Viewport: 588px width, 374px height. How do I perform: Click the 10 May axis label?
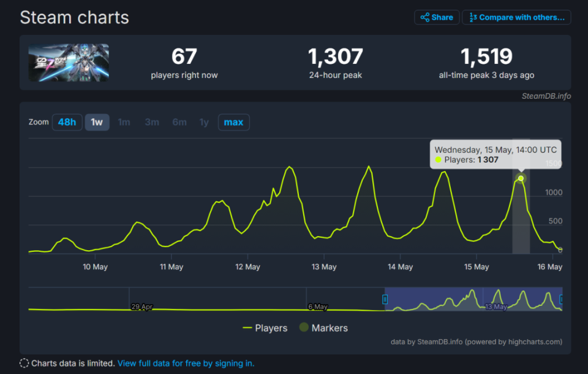96,267
